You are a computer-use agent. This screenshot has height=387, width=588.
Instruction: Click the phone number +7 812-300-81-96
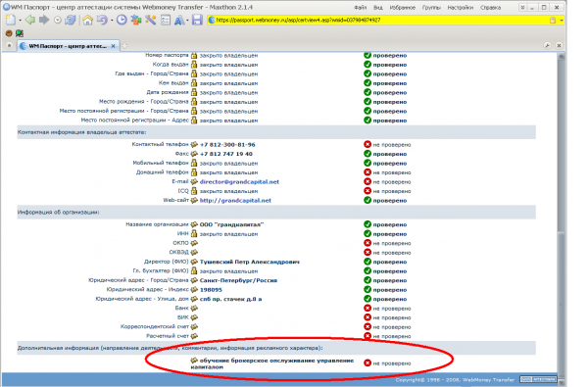coord(227,144)
